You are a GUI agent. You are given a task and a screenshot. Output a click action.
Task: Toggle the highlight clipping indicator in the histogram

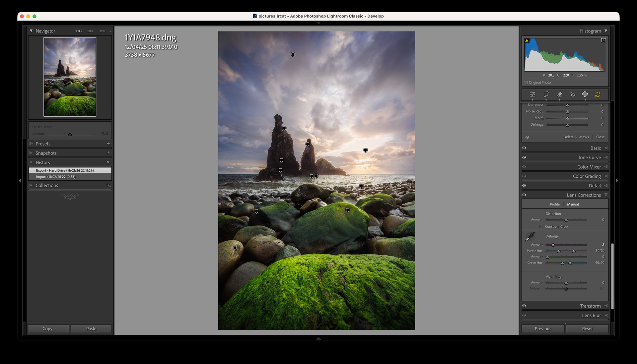(603, 40)
